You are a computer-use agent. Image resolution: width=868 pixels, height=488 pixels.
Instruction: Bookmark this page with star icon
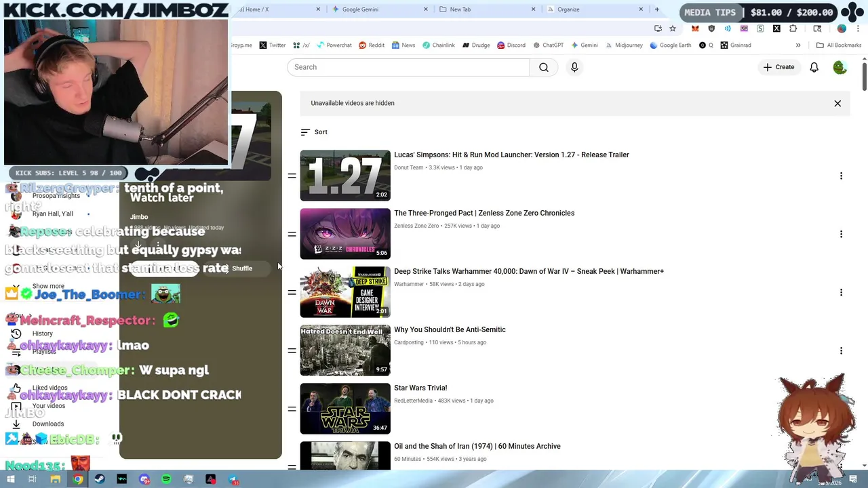673,28
